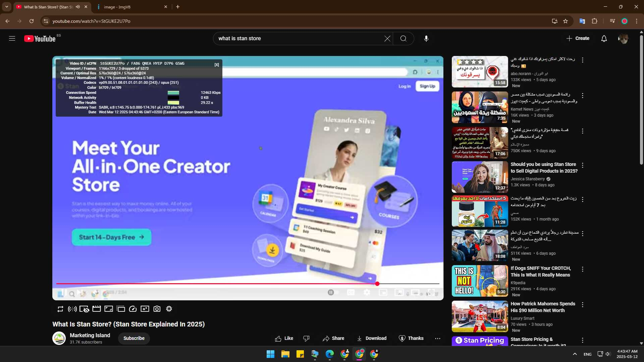Play 'Should you be using Stan Store' thumbnail
The image size is (644, 362).
(x=480, y=177)
